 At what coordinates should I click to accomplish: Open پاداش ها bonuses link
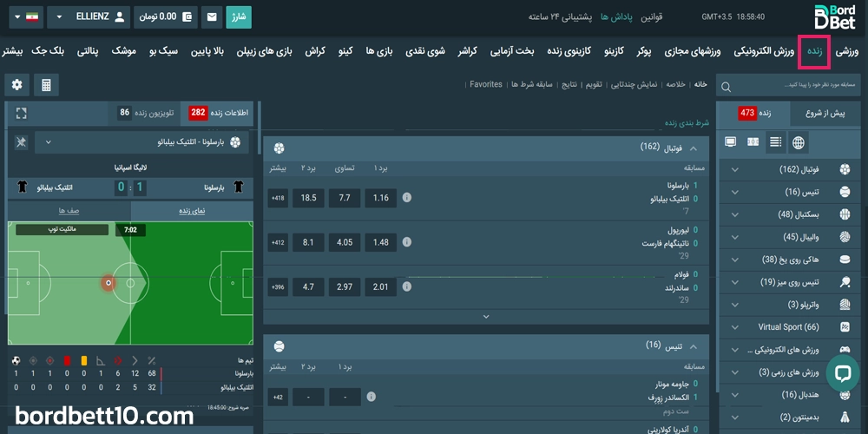pos(616,17)
